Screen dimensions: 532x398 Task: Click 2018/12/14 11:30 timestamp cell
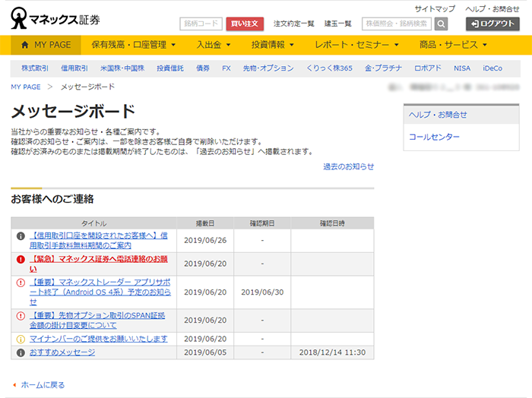(332, 352)
